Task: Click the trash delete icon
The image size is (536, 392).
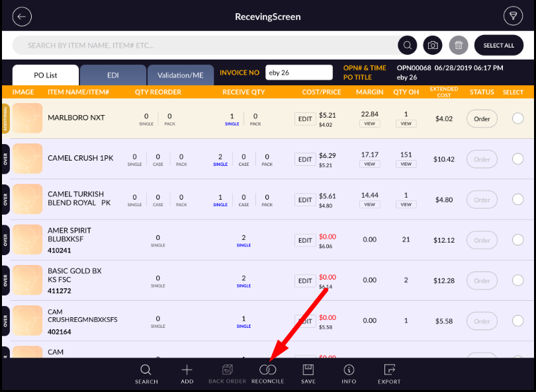Action: [x=458, y=45]
